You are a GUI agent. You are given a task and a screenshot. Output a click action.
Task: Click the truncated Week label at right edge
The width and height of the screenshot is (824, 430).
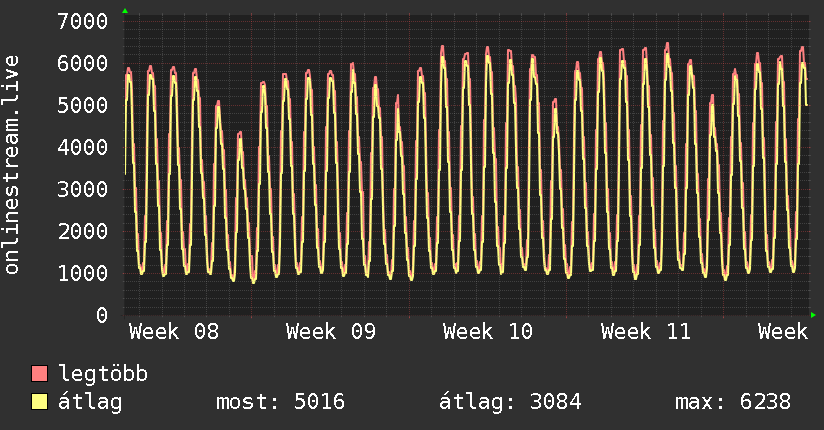point(782,332)
